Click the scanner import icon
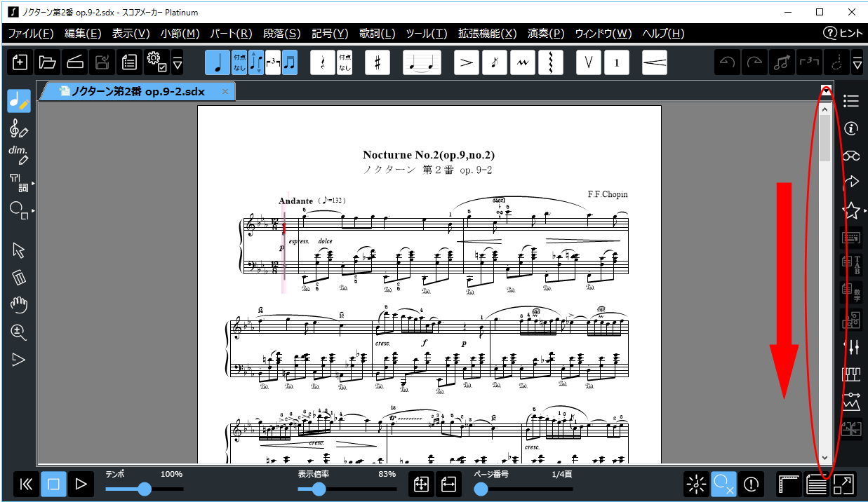 pos(75,62)
